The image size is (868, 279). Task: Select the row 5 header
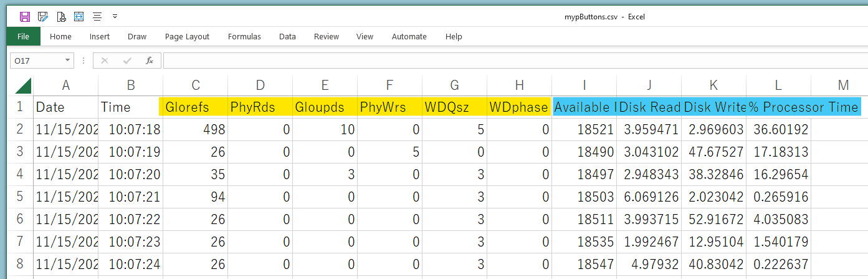[19, 197]
